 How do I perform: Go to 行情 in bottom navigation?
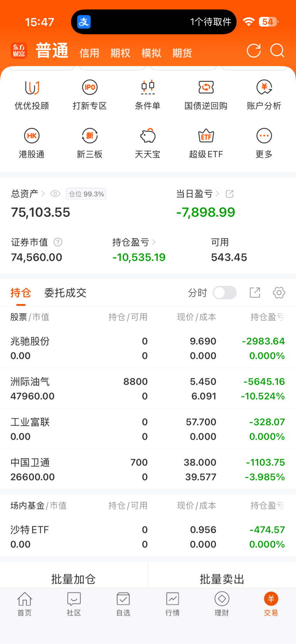pyautogui.click(x=172, y=604)
